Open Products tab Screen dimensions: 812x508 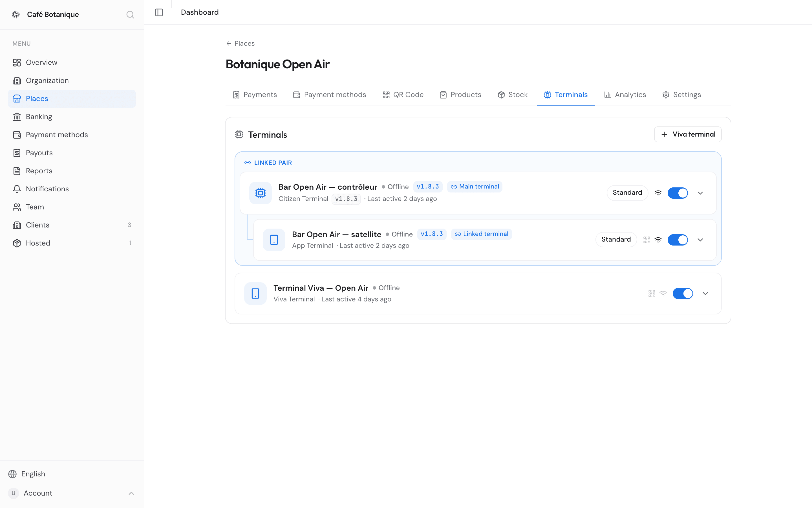(460, 95)
